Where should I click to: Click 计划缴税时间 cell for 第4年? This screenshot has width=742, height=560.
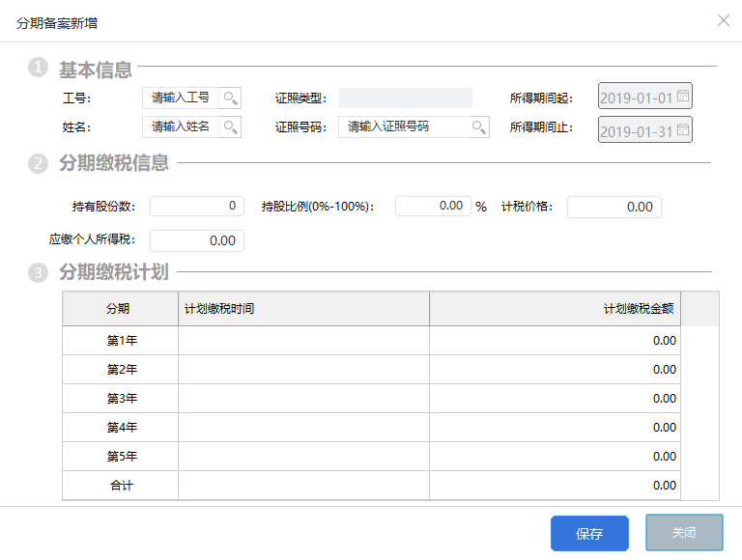(x=303, y=428)
